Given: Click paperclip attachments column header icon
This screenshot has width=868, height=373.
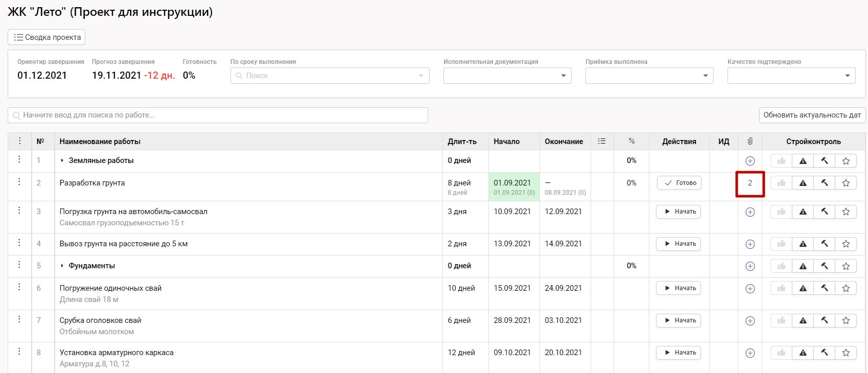Looking at the screenshot, I should 750,141.
